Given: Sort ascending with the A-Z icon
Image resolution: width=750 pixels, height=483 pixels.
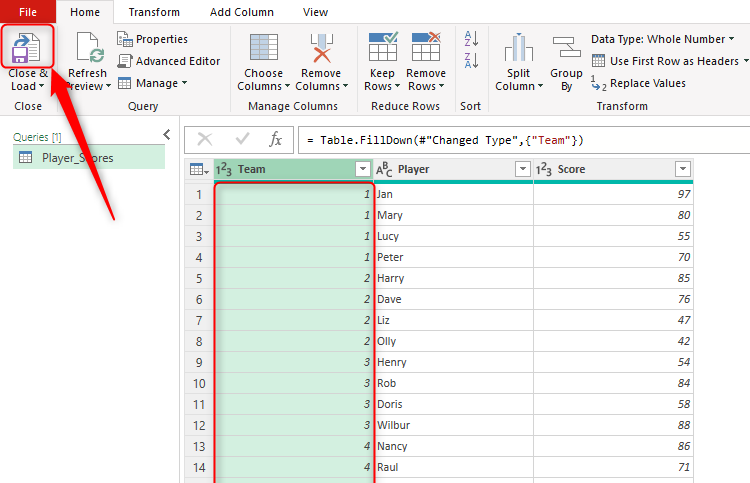Looking at the screenshot, I should tap(471, 38).
